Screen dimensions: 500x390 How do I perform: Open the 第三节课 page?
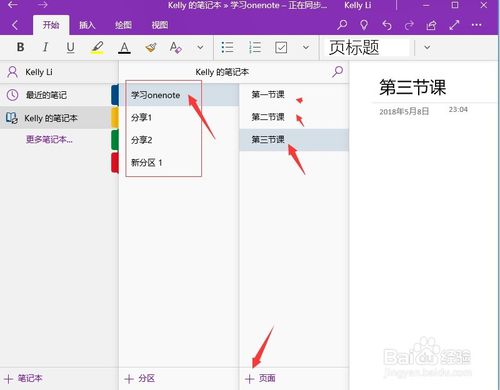pyautogui.click(x=294, y=140)
